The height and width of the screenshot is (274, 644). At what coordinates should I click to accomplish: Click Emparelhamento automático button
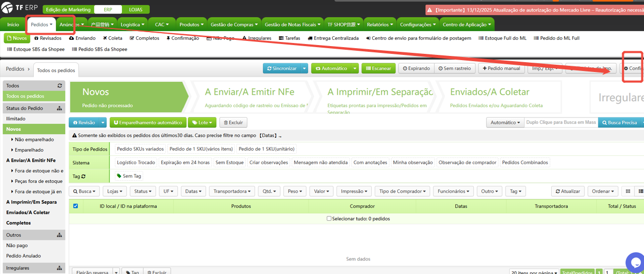148,123
